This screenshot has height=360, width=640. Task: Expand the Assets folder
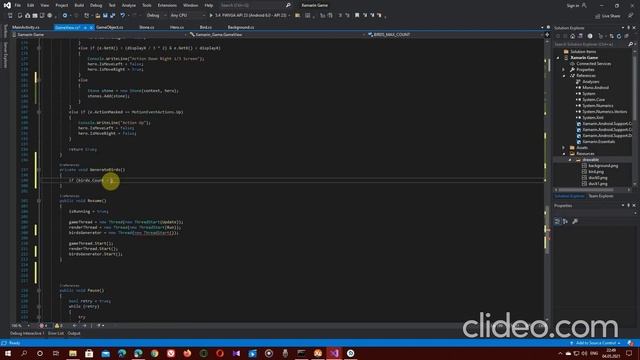[564, 148]
